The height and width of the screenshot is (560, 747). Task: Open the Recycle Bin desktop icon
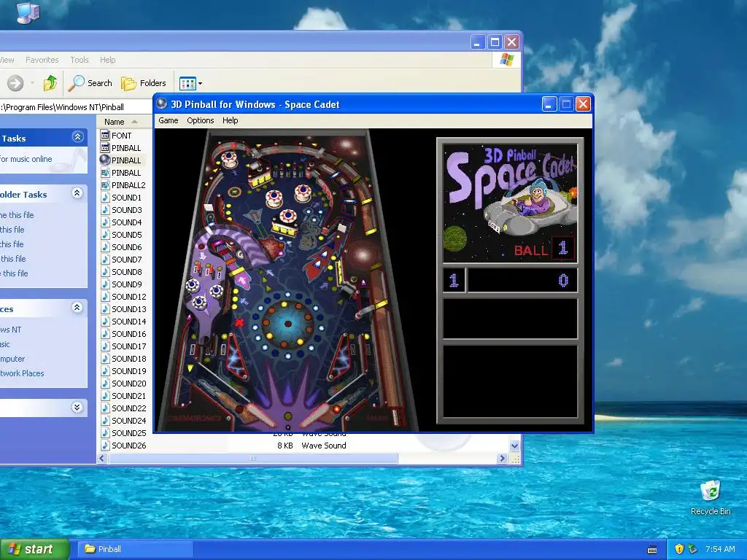(711, 497)
